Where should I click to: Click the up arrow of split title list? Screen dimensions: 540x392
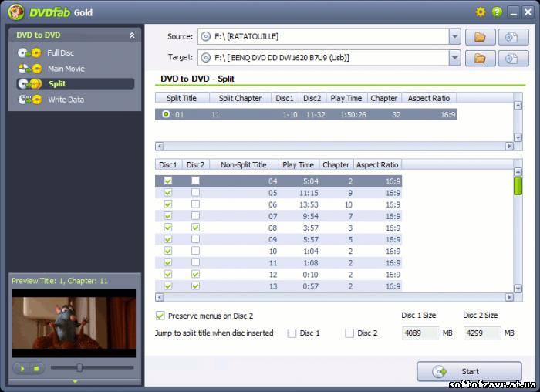click(518, 106)
